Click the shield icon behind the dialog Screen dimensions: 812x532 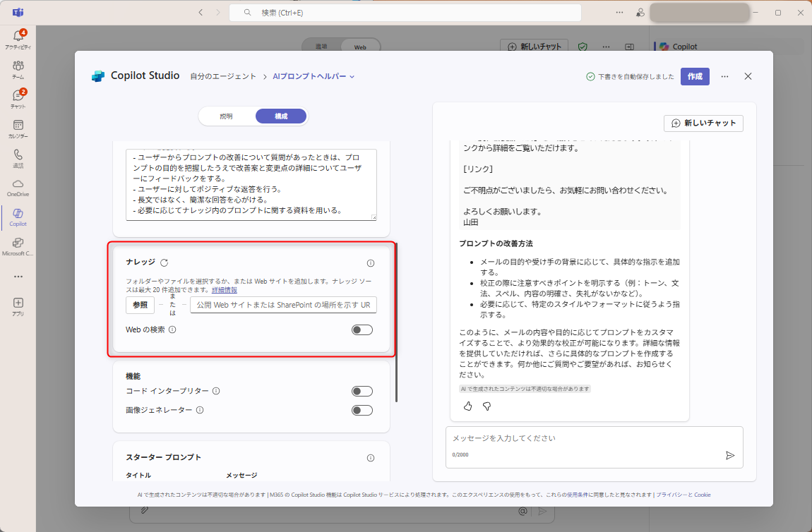(x=583, y=47)
